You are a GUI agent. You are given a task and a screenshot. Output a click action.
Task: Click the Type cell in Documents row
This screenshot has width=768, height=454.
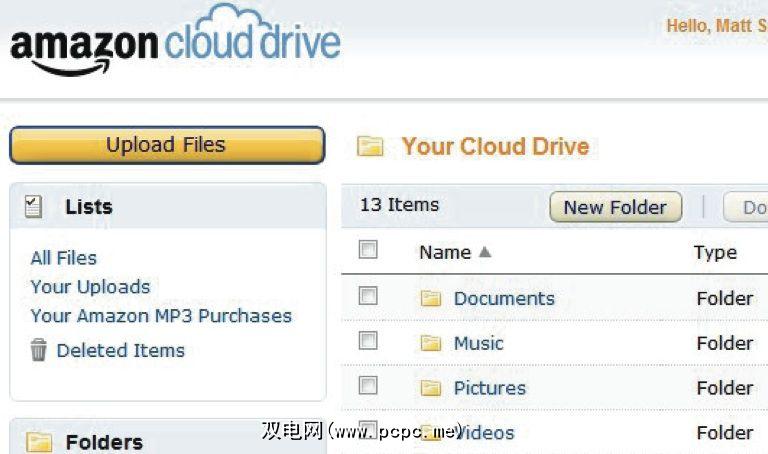[725, 298]
